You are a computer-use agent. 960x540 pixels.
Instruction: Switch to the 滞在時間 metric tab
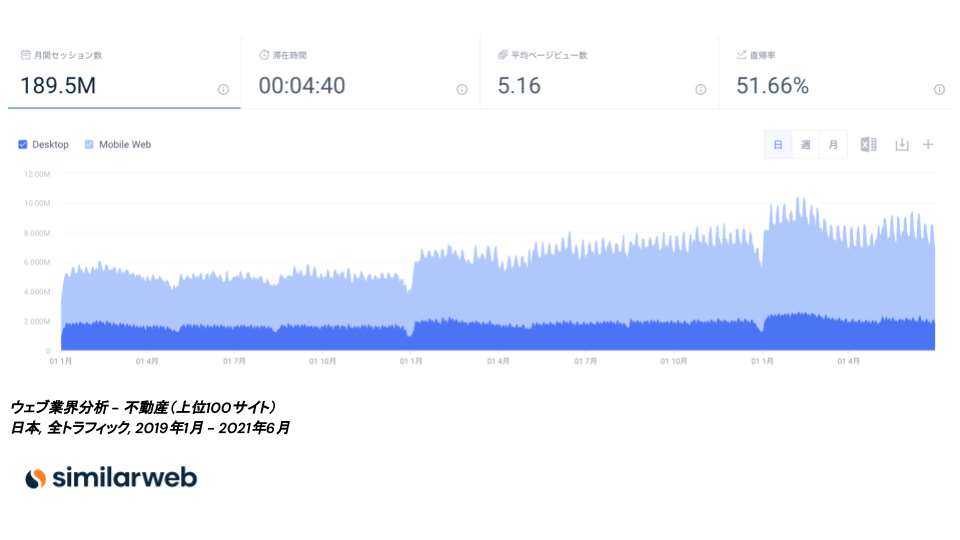pyautogui.click(x=359, y=73)
